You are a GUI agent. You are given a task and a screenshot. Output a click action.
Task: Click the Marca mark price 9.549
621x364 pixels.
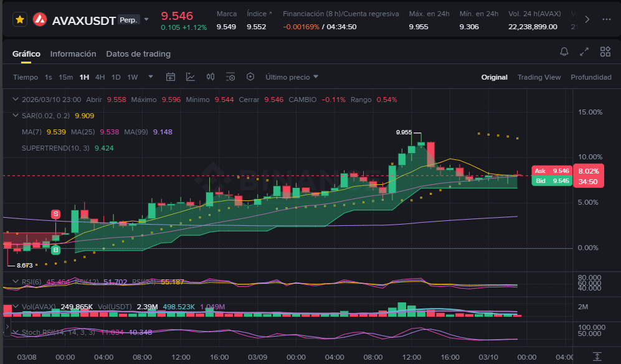click(226, 27)
